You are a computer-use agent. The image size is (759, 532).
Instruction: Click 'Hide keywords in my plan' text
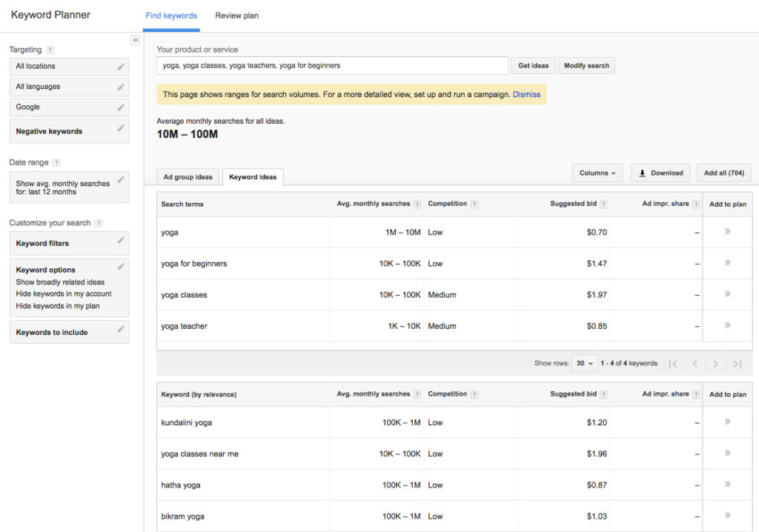click(x=58, y=306)
